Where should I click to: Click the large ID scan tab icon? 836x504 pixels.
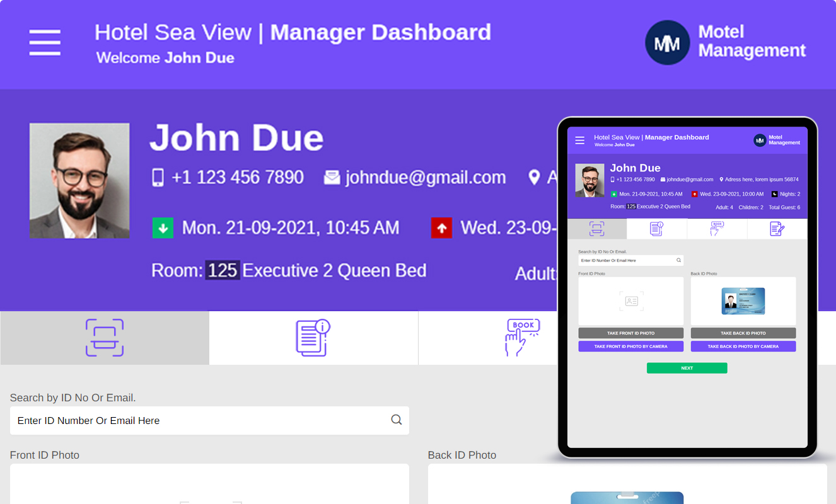point(105,338)
